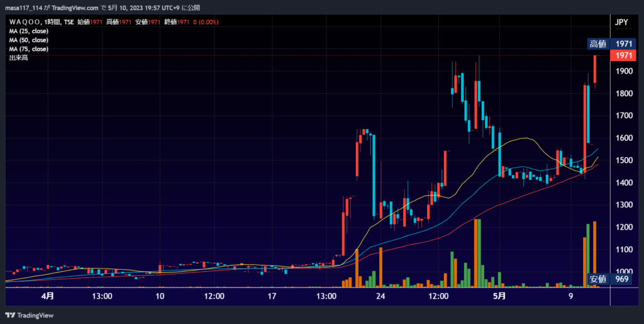Click the 1600 price axis label
The height and width of the screenshot is (324, 644).
[x=623, y=138]
